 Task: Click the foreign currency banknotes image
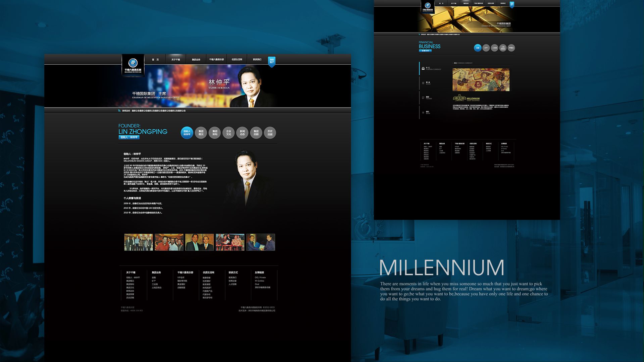(481, 80)
